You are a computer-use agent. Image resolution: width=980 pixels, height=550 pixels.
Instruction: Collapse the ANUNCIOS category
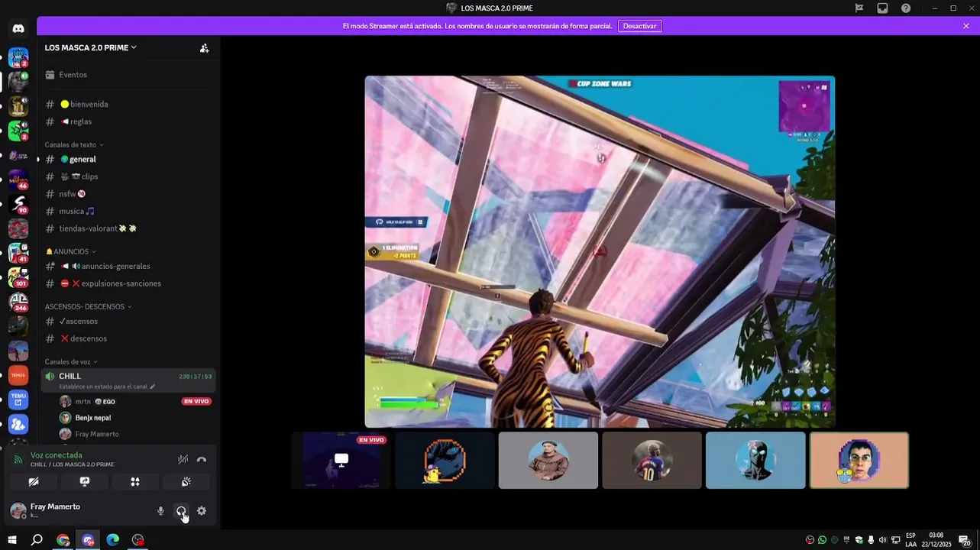pyautogui.click(x=70, y=251)
